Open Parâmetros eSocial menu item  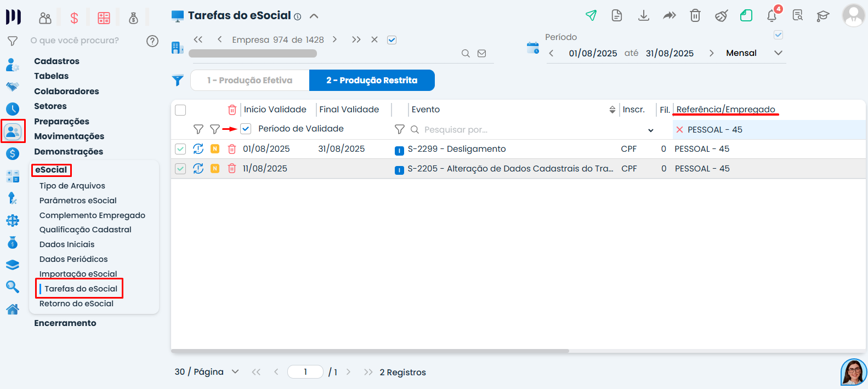[x=78, y=201]
